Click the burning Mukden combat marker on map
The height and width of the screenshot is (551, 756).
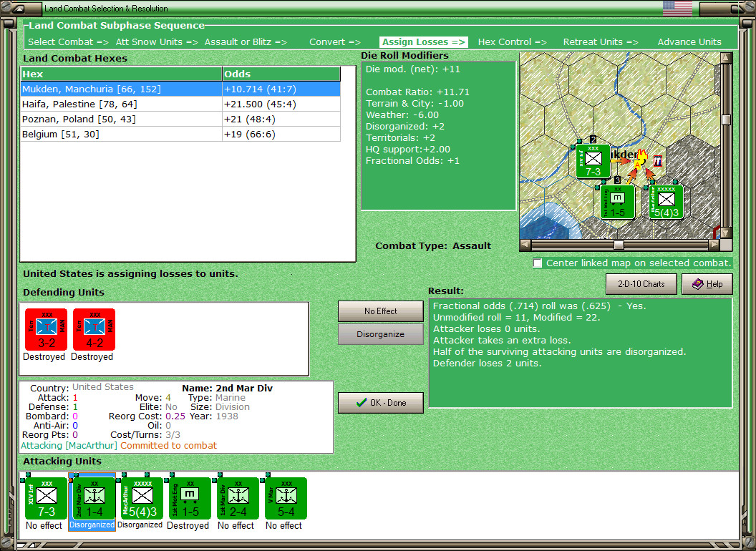pyautogui.click(x=640, y=160)
